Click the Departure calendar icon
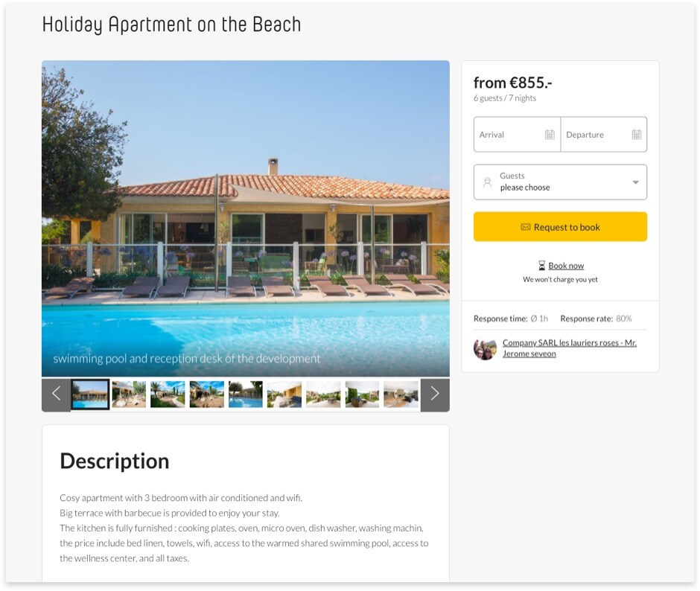This screenshot has width=700, height=591. [637, 135]
